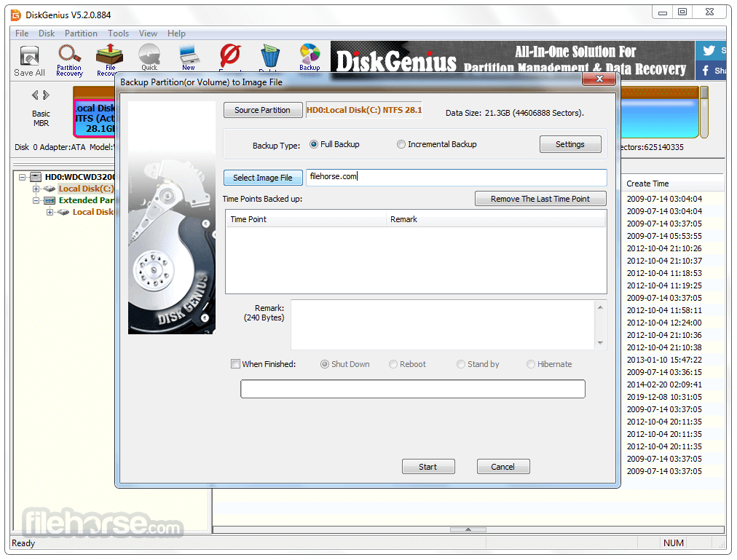Select Full Backup radio option
The width and height of the screenshot is (737, 560).
[x=313, y=144]
